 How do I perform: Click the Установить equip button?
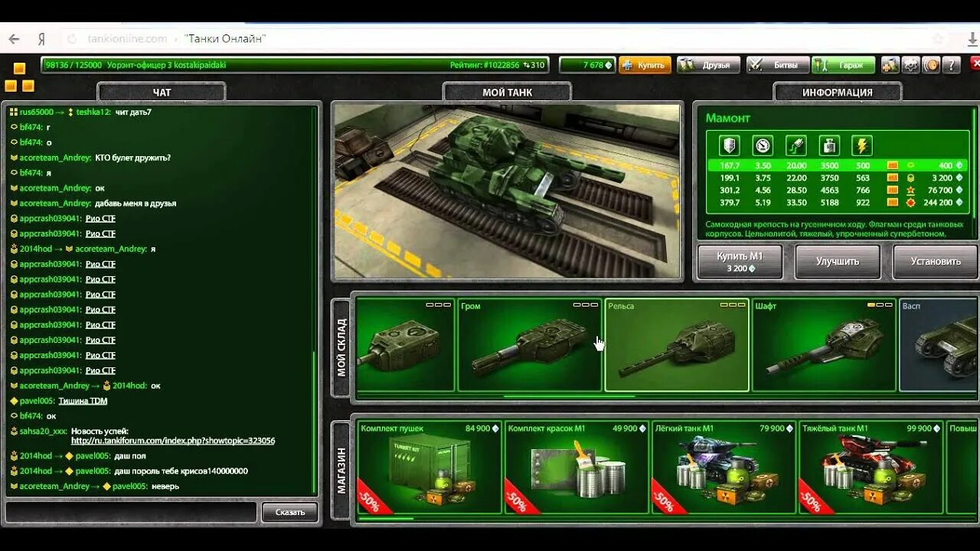point(936,262)
